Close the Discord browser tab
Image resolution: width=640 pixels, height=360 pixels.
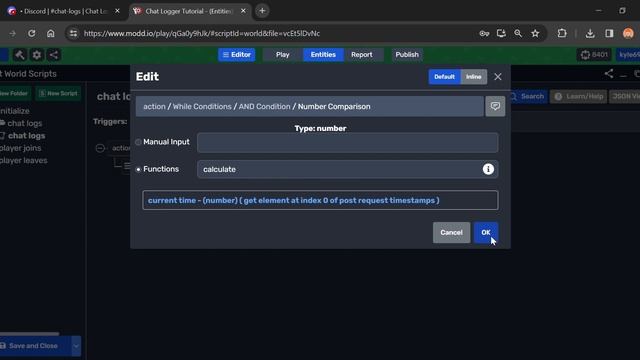click(x=117, y=11)
